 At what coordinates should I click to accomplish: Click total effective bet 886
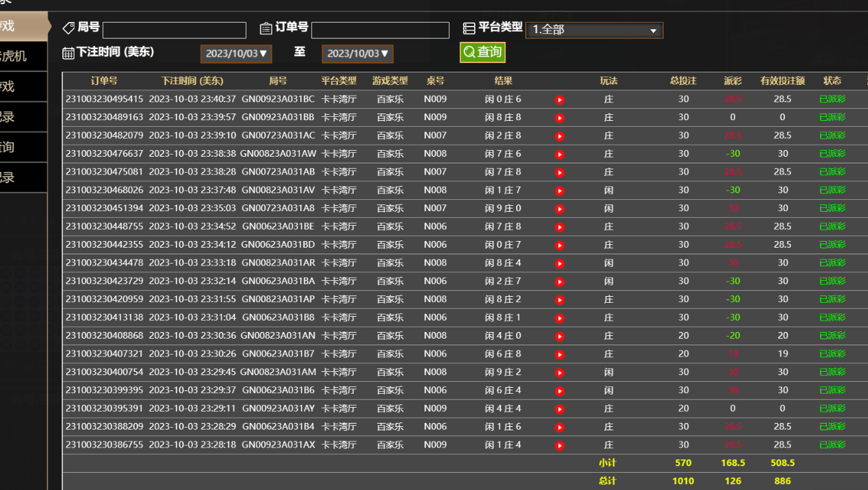[782, 481]
